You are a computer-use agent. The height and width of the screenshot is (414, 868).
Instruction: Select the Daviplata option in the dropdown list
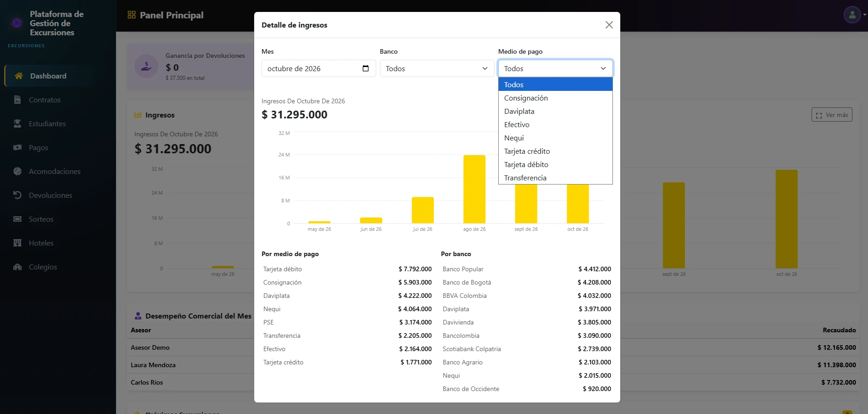pyautogui.click(x=555, y=111)
